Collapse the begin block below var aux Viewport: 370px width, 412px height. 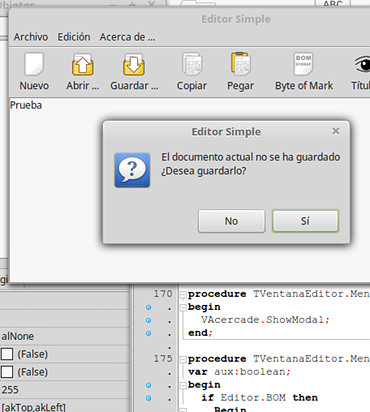click(183, 386)
